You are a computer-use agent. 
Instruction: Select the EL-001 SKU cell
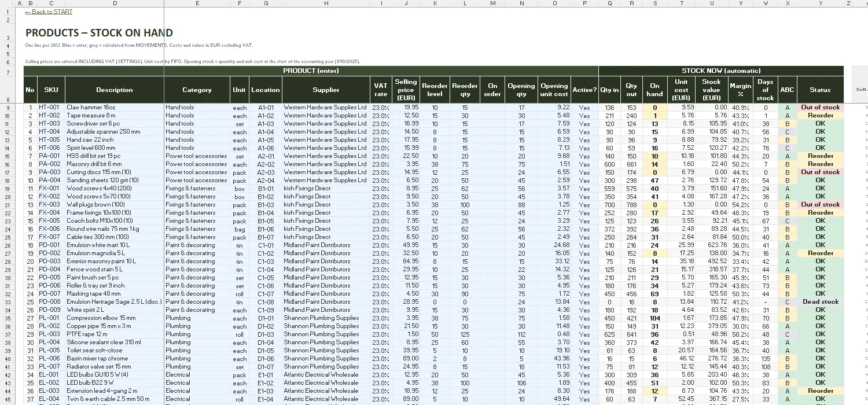point(51,375)
